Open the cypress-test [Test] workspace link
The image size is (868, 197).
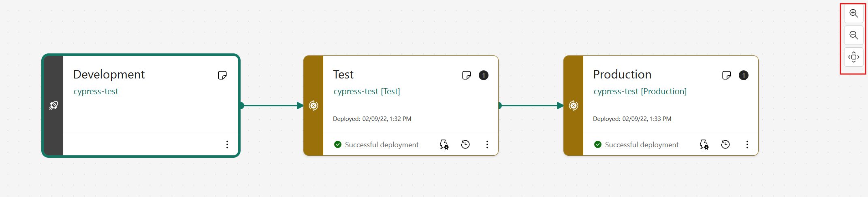[367, 91]
